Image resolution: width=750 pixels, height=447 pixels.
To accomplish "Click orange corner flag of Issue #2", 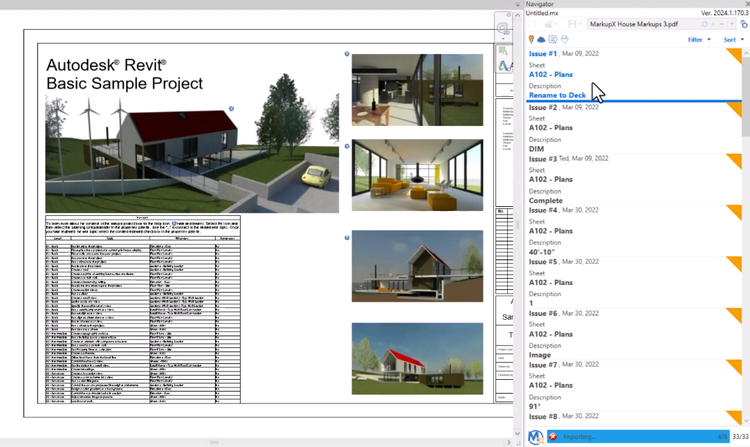I will click(735, 109).
